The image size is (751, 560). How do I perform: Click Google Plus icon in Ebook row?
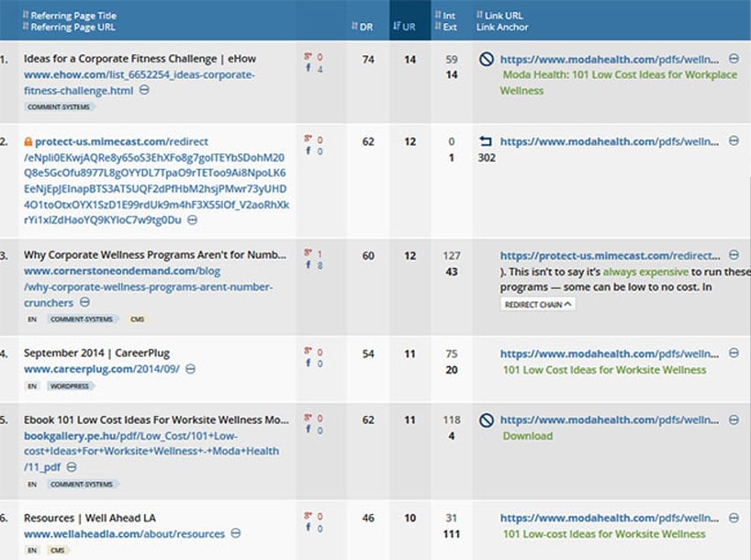click(308, 417)
